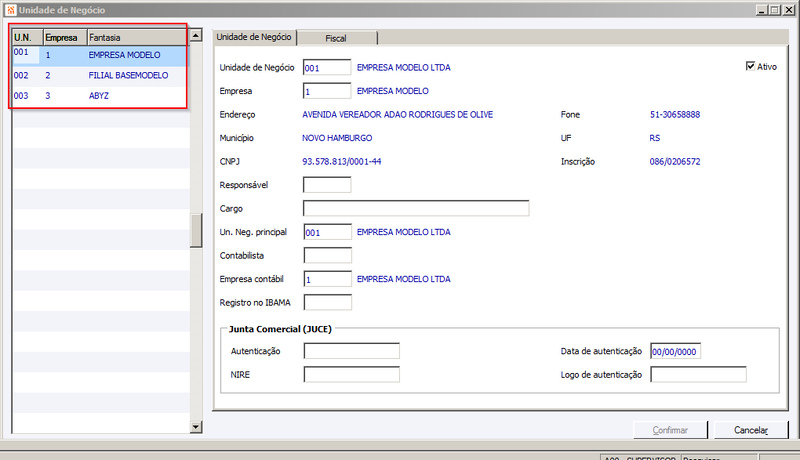The height and width of the screenshot is (460, 800).
Task: Click into the Cargo text field
Action: [416, 208]
